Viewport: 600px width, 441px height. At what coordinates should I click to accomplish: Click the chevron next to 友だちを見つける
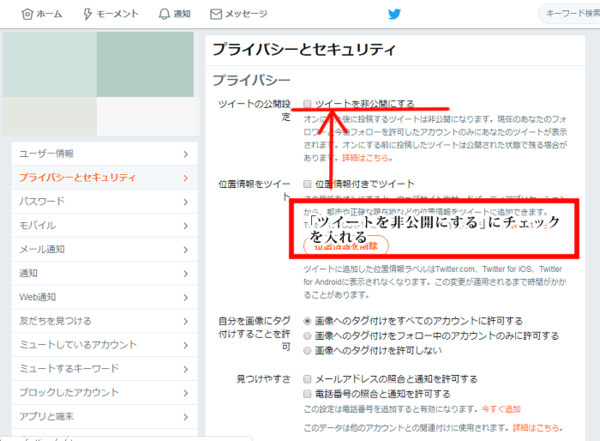coord(186,321)
